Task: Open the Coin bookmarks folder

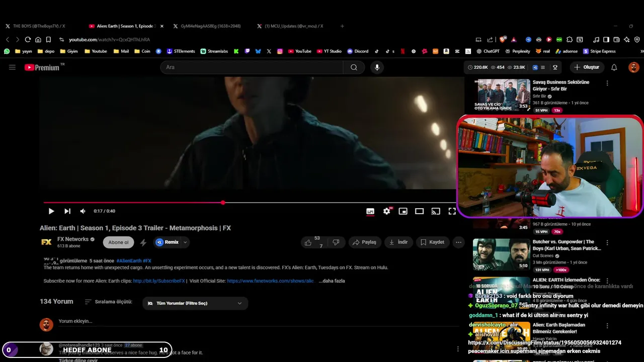Action: [142, 51]
